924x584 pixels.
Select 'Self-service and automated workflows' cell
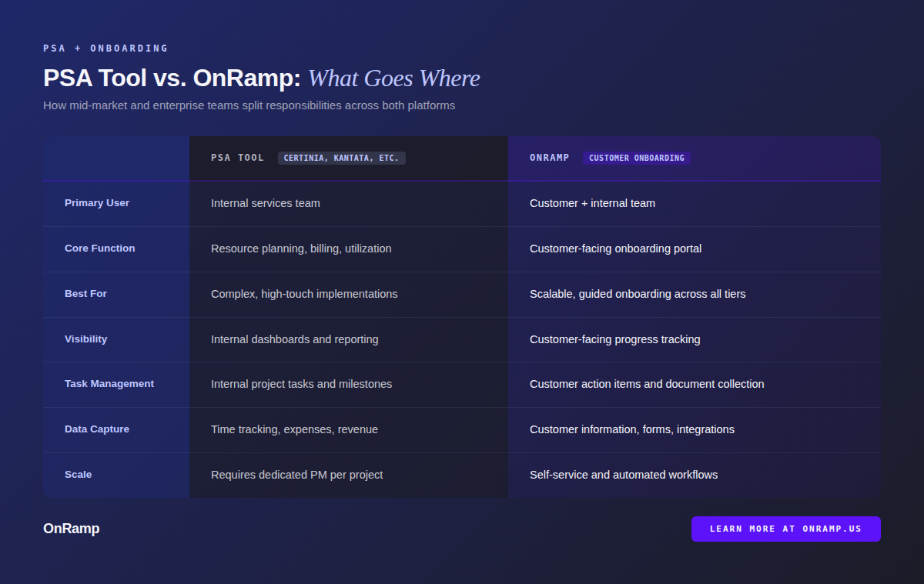click(623, 475)
